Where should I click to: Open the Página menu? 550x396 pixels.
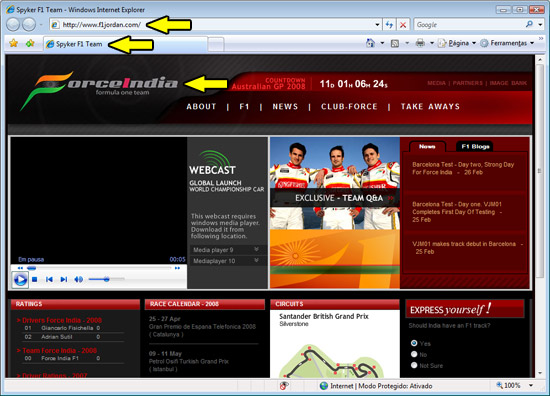[457, 43]
